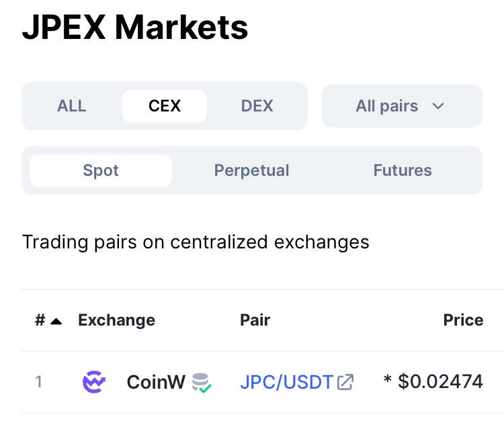Show Futures markets
This screenshot has height=433, width=504.
pos(403,171)
